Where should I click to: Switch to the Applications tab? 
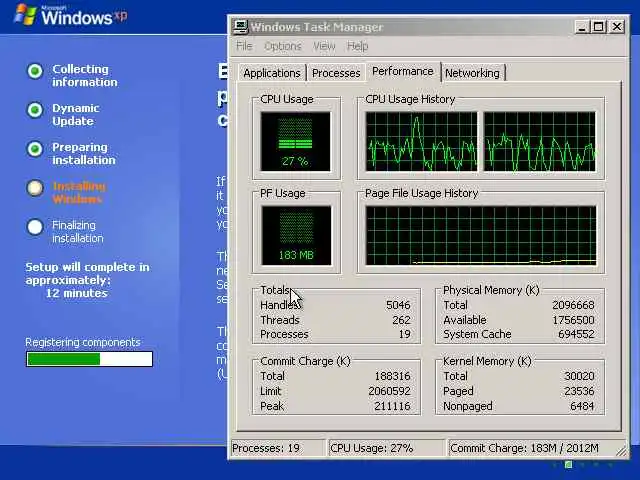point(272,73)
